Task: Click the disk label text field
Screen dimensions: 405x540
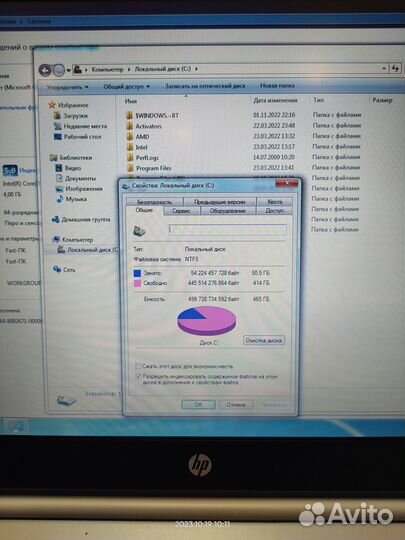Action: [227, 230]
